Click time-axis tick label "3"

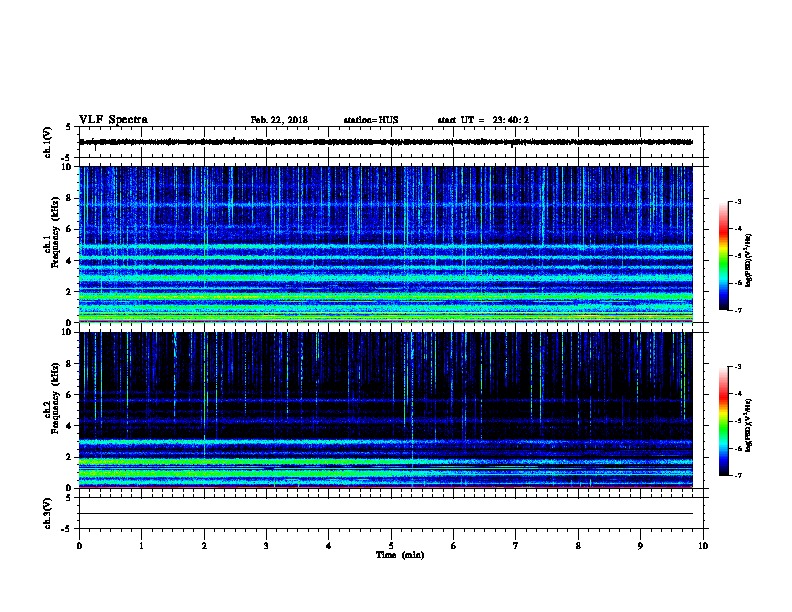[x=266, y=546]
